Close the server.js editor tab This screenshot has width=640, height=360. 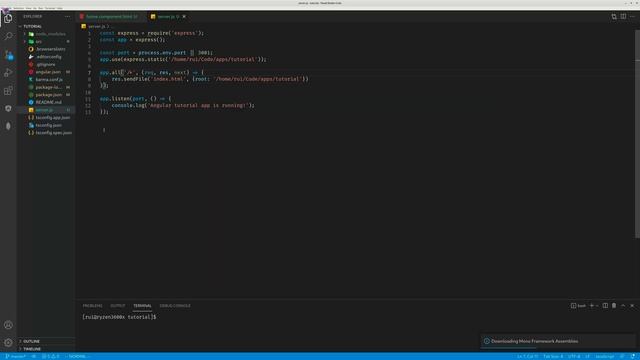184,16
